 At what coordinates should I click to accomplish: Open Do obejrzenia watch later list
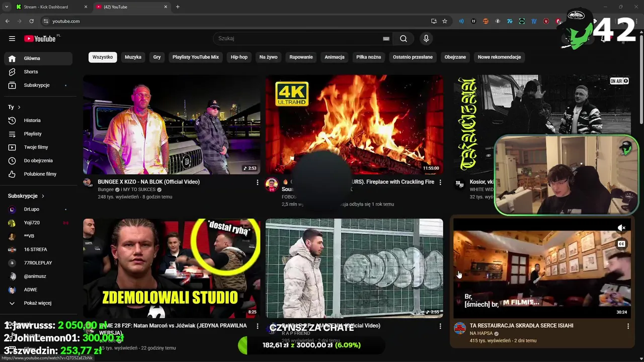pos(38,160)
